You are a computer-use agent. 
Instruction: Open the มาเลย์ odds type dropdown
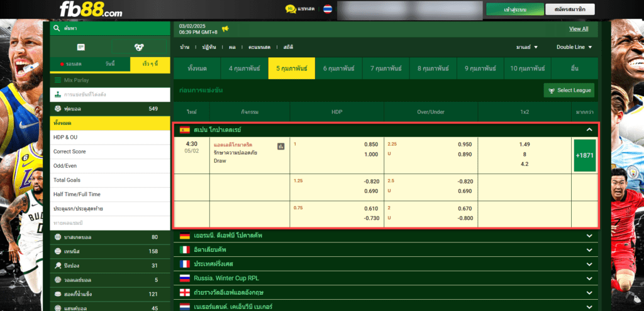[x=527, y=47]
